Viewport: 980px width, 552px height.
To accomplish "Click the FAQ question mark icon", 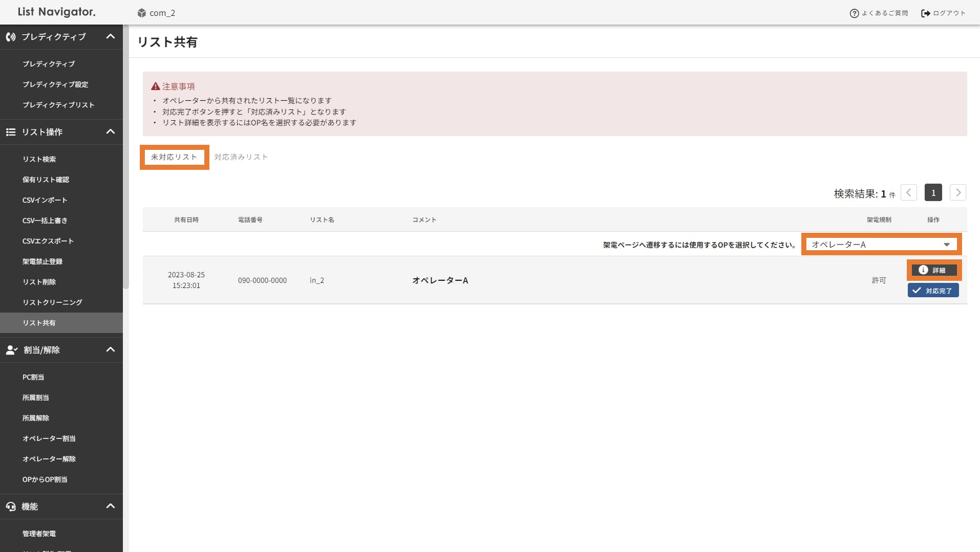I will click(x=854, y=13).
